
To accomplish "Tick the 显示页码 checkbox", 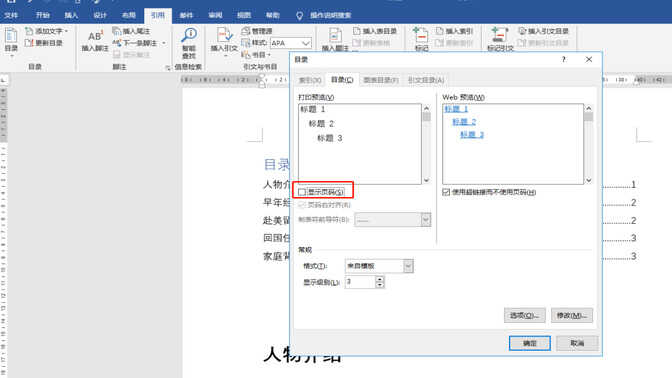I will point(302,192).
